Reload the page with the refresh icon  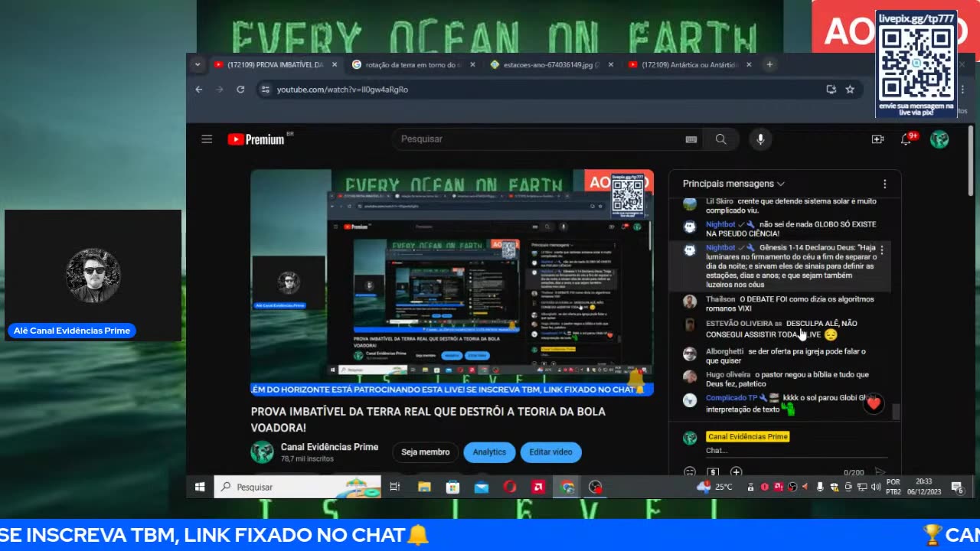[x=240, y=90]
